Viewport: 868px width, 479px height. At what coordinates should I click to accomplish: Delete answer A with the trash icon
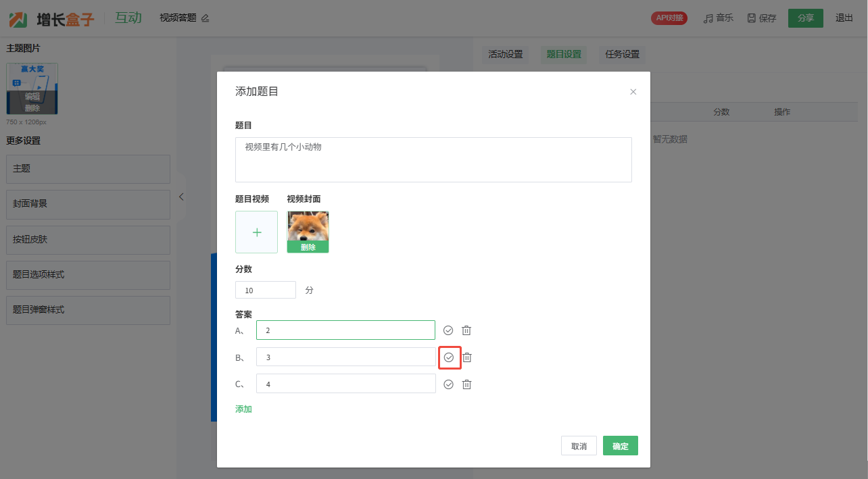point(466,330)
